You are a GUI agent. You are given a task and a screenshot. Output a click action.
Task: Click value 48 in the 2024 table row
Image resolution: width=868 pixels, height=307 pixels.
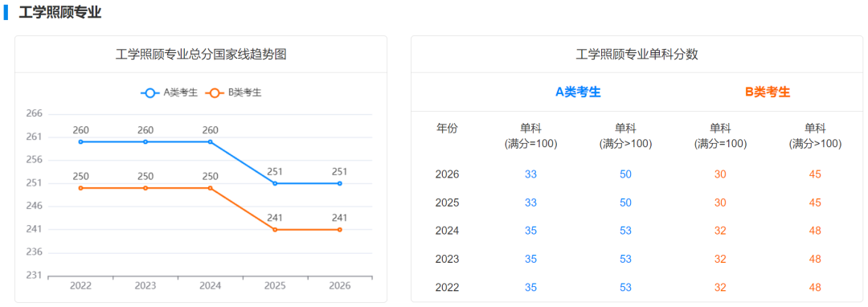pyautogui.click(x=815, y=231)
